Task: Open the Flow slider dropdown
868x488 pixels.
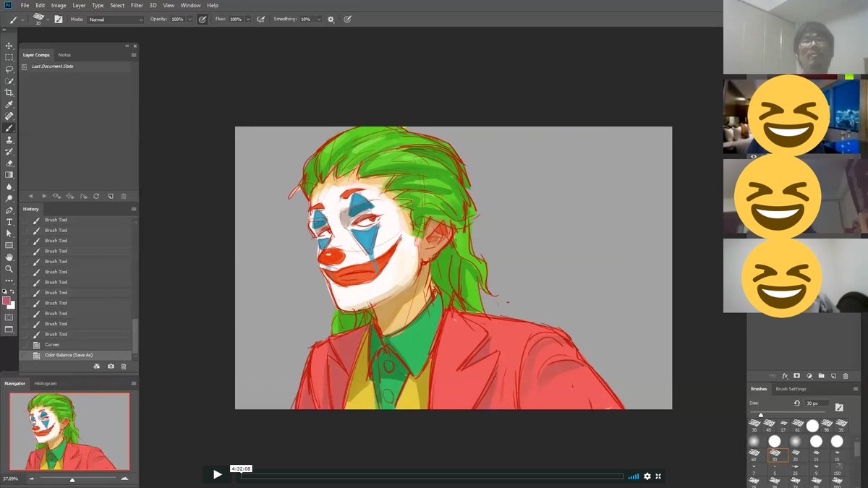Action: (249, 20)
